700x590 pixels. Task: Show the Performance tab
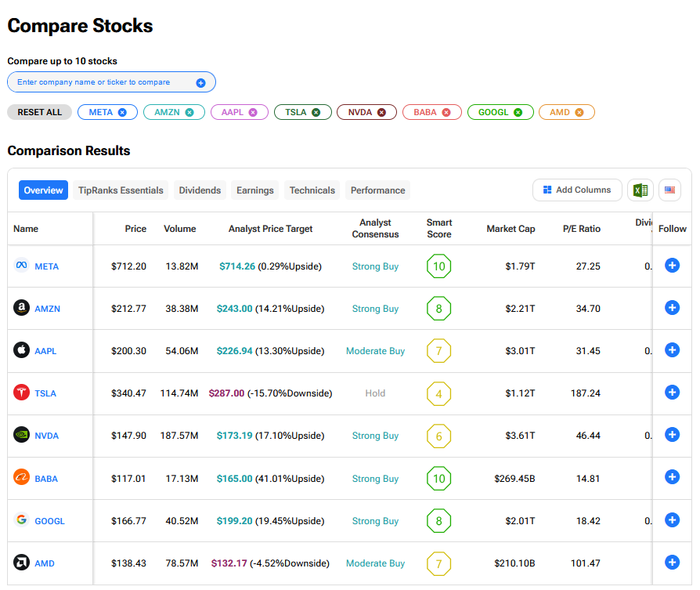click(377, 190)
